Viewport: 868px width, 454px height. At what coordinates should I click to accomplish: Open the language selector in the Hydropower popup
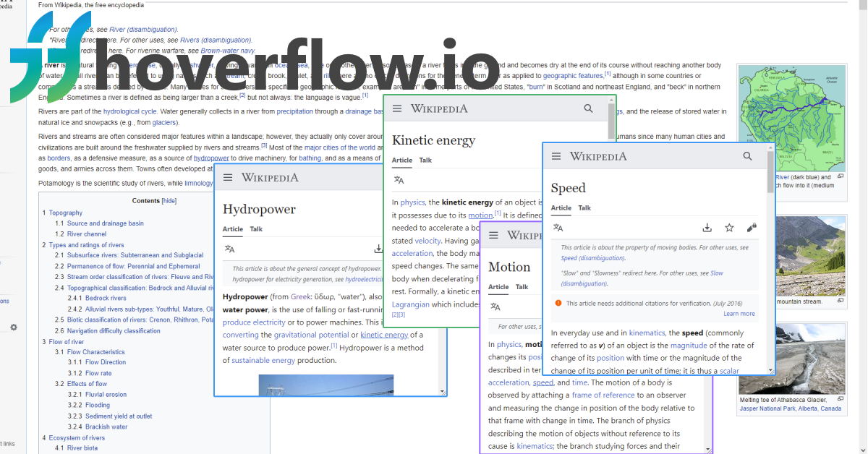point(229,249)
